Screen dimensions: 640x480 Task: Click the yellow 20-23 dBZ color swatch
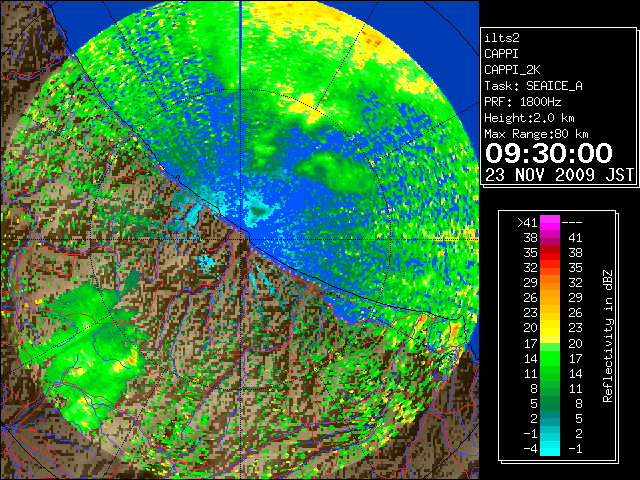(550, 328)
